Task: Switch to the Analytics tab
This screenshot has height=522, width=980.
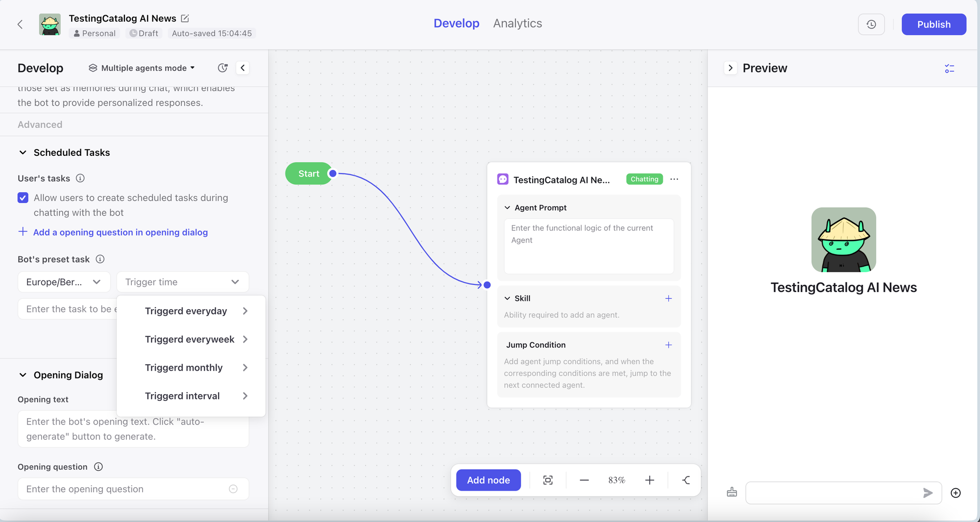Action: click(517, 24)
